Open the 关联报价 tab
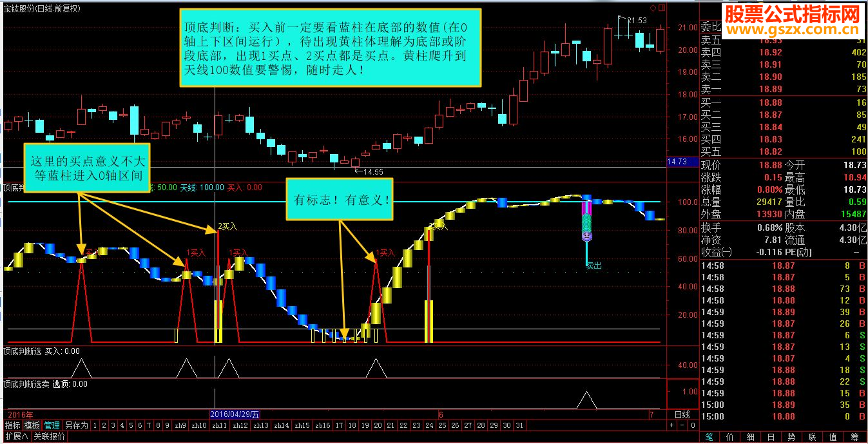Viewport: 868px width, 444px height. point(50,437)
